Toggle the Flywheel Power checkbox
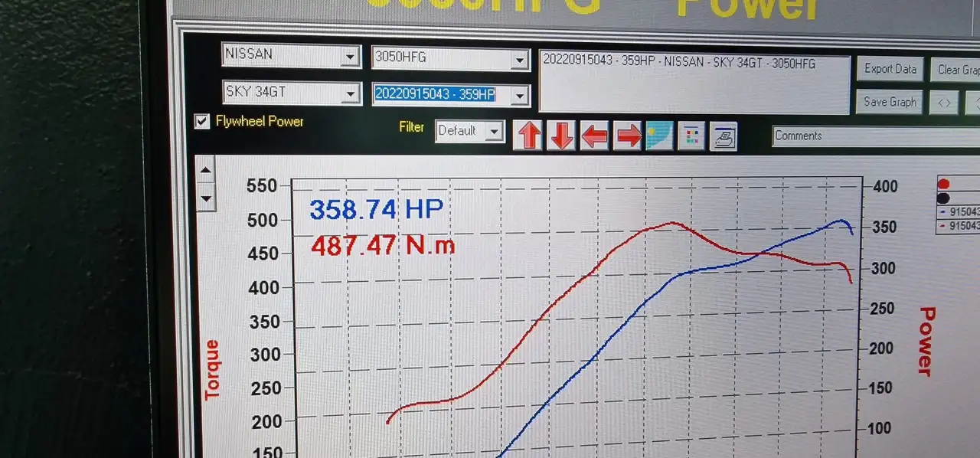The width and height of the screenshot is (980, 458). pyautogui.click(x=202, y=122)
